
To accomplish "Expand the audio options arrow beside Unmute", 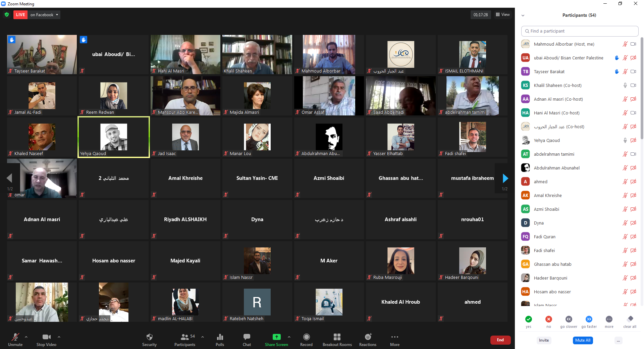I will [26, 337].
